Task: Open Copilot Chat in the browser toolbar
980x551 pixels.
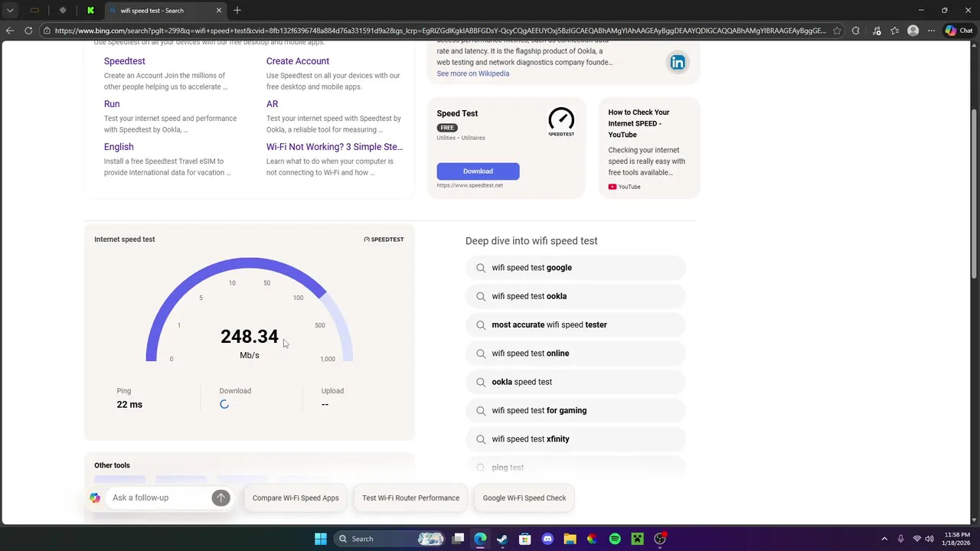Action: coord(959,31)
